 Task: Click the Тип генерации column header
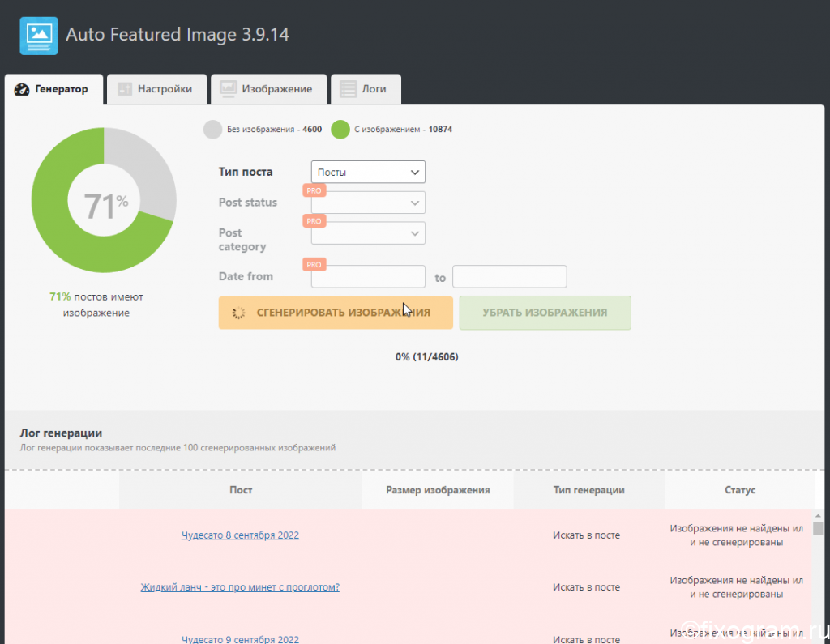(588, 490)
